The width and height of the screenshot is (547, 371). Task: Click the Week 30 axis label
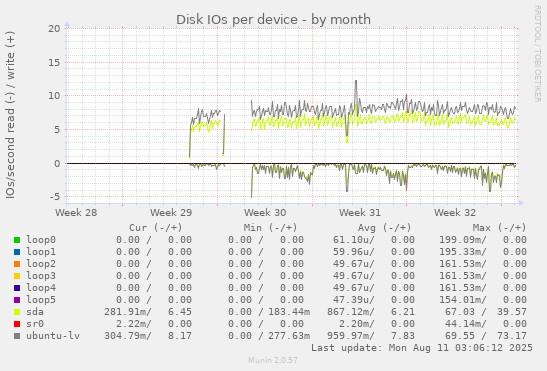[x=265, y=213]
